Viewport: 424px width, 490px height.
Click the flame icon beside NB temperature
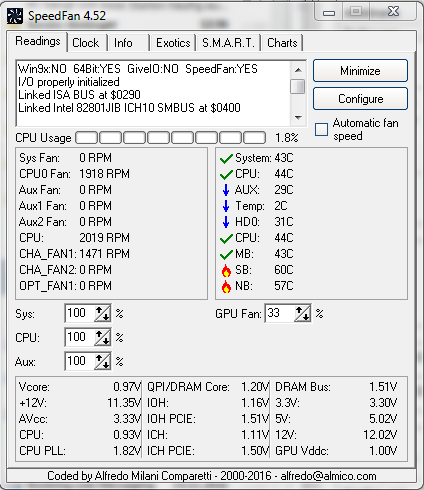pos(226,287)
